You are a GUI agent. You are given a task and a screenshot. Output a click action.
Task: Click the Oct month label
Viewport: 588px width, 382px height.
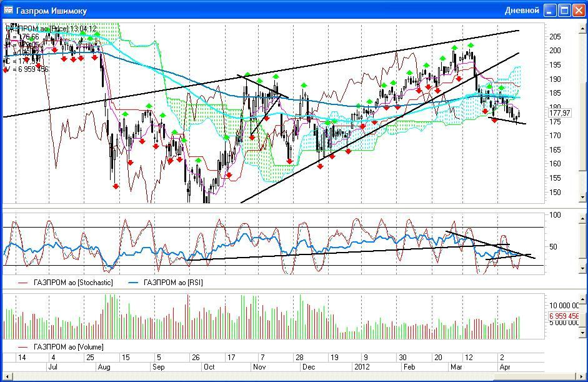209,366
